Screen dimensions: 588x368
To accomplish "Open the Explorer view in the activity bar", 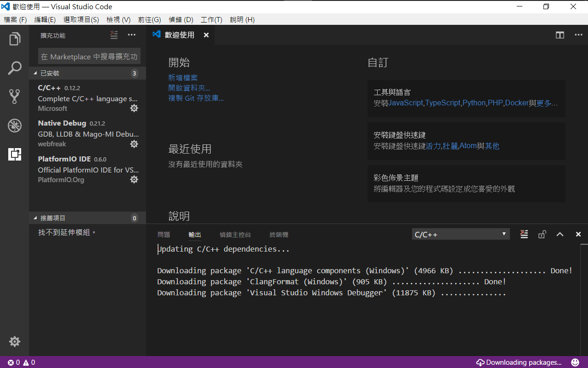I will pyautogui.click(x=14, y=39).
